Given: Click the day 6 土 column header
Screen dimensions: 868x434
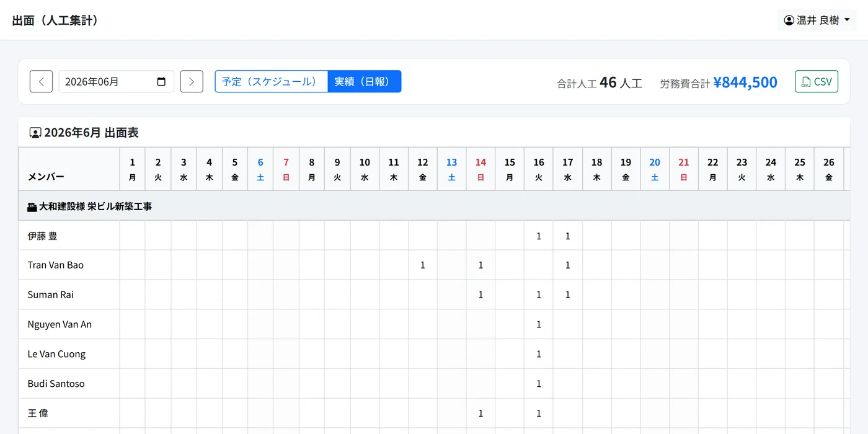Looking at the screenshot, I should (x=260, y=169).
